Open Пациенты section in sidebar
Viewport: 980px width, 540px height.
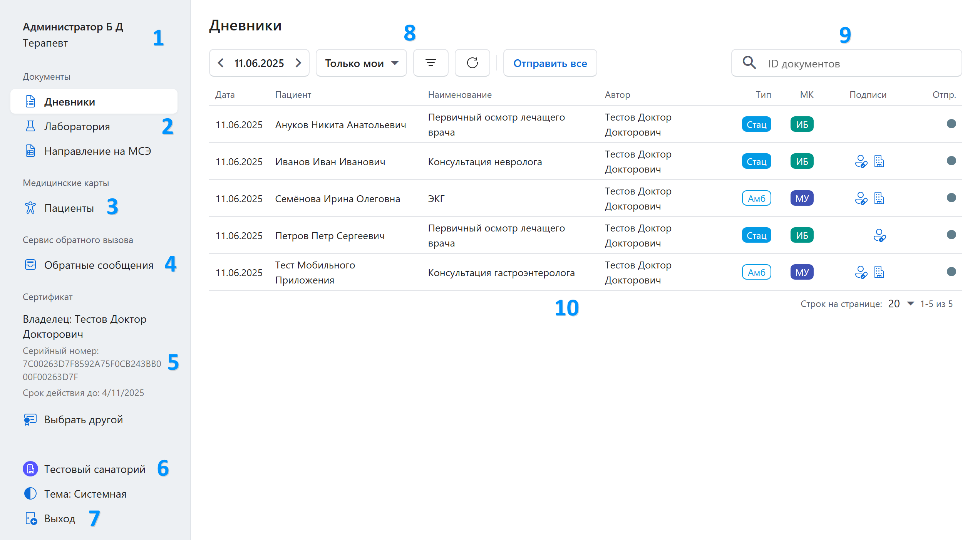point(69,208)
